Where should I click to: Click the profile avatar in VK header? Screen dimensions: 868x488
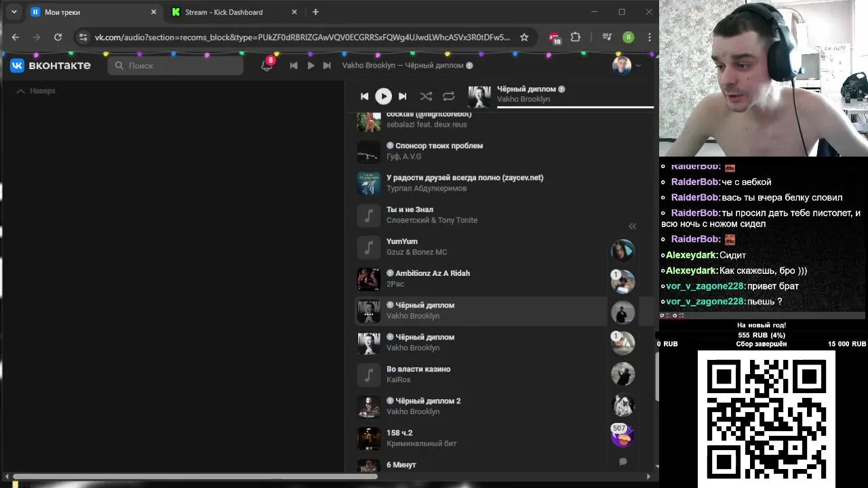621,65
